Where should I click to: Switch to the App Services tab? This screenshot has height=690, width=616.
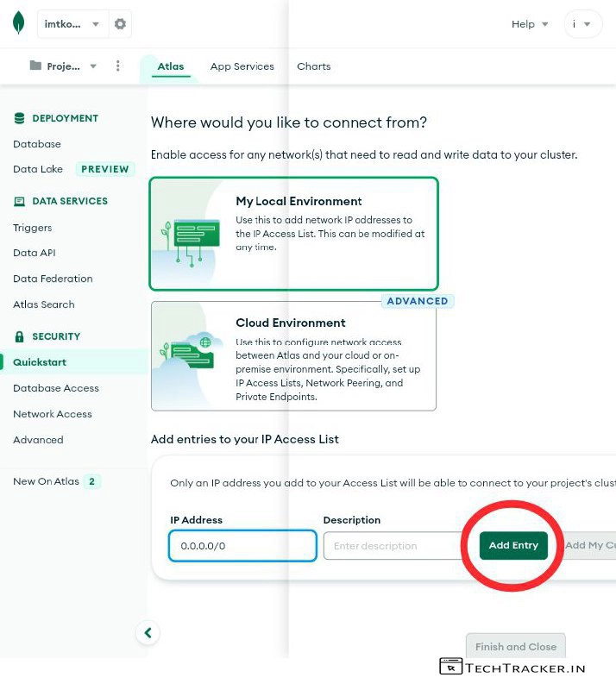point(242,66)
